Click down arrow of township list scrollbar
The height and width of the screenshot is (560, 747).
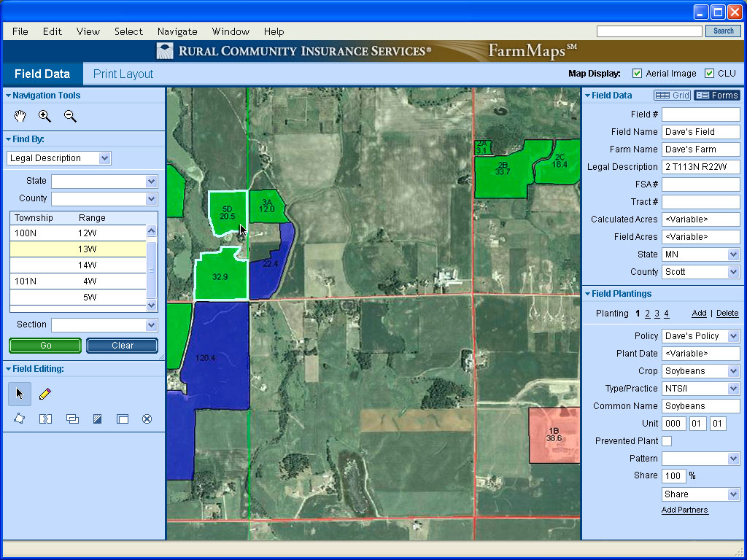[151, 306]
